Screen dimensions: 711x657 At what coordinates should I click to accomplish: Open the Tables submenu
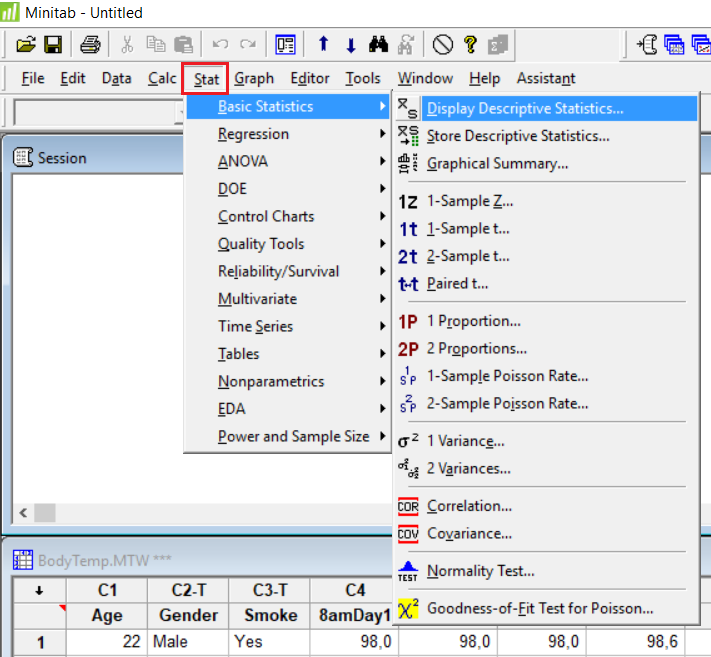click(x=287, y=354)
